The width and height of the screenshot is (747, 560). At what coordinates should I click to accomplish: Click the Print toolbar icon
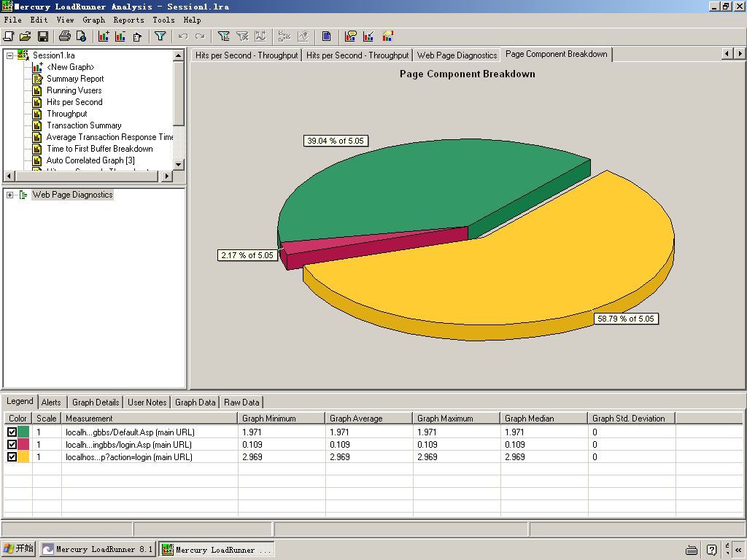pyautogui.click(x=64, y=36)
